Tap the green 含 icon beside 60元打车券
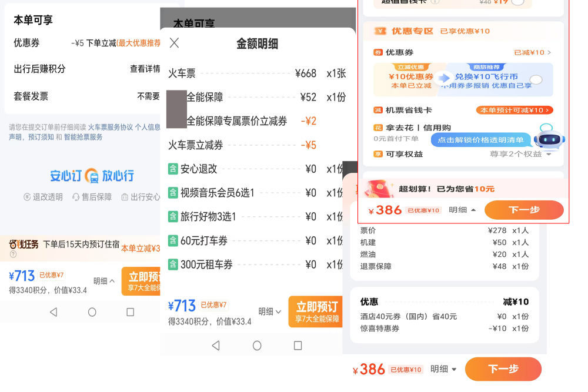This screenshot has height=392, width=588. tap(173, 240)
